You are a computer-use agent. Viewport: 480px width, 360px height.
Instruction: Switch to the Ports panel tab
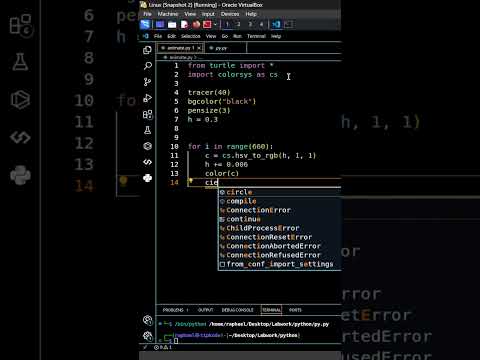click(295, 310)
